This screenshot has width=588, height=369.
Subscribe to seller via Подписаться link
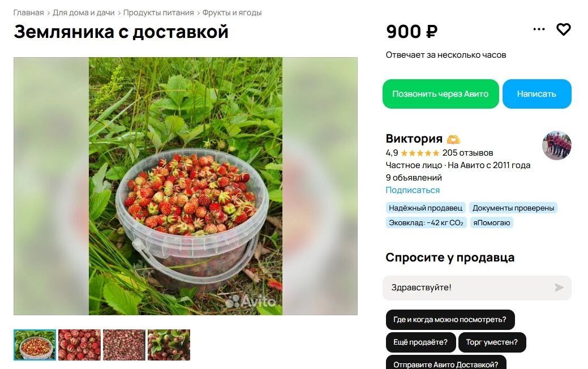tap(413, 190)
